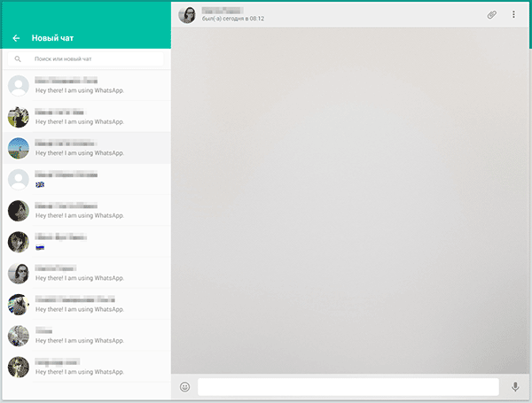Screen dimensions: 532x403
Task: Open contact with woman in sunglasses avatar in list
Action: click(87, 273)
